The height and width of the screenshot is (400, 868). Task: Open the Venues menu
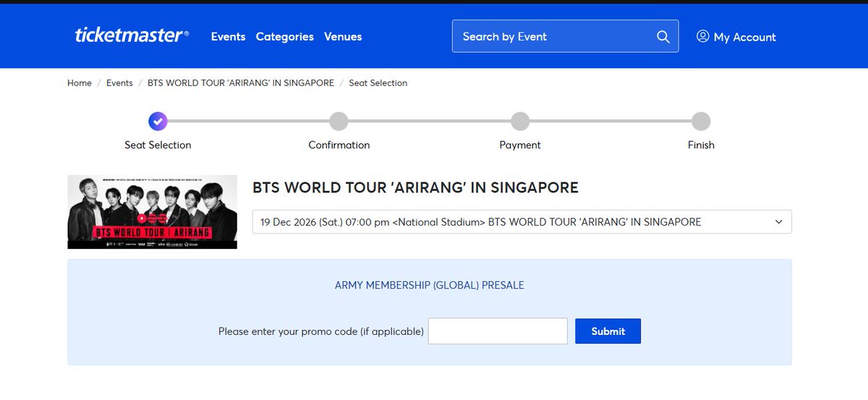click(343, 36)
